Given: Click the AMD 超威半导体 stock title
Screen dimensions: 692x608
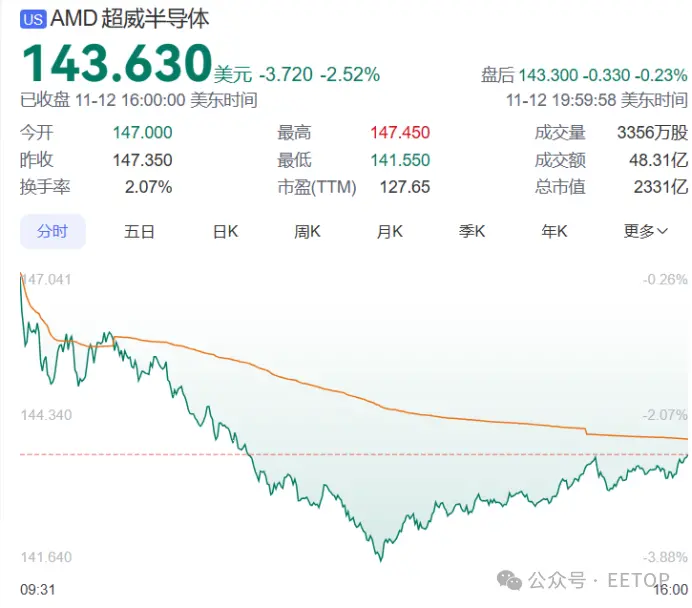Looking at the screenshot, I should point(129,19).
